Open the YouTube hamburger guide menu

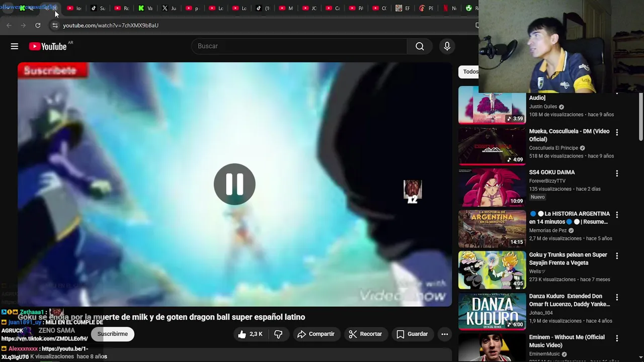[15, 46]
